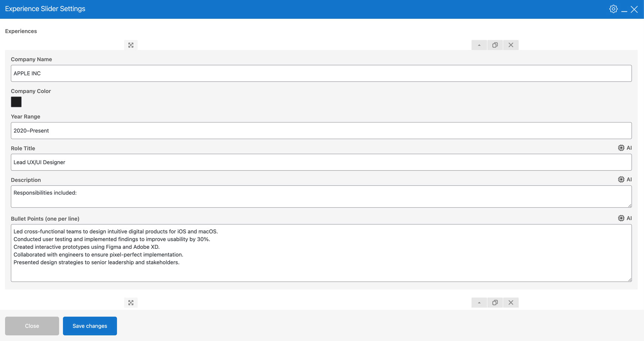The image size is (644, 341).
Task: Open the AI assistant for Bullet Points
Action: [624, 218]
